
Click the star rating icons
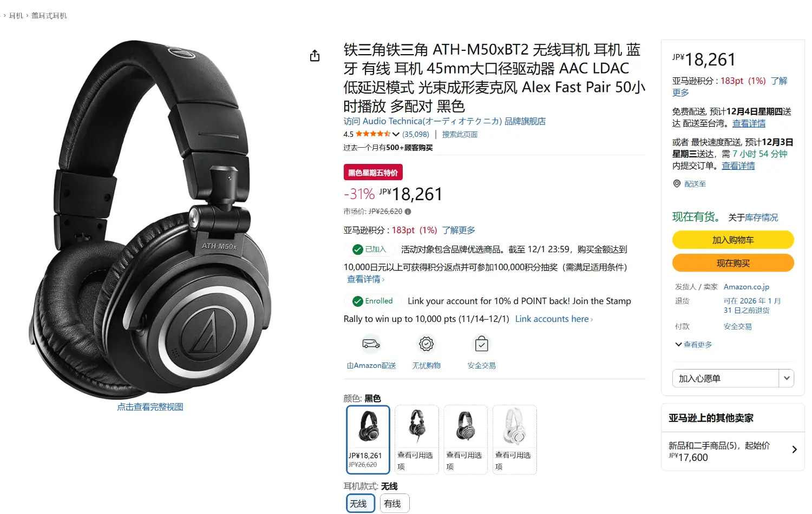point(373,134)
